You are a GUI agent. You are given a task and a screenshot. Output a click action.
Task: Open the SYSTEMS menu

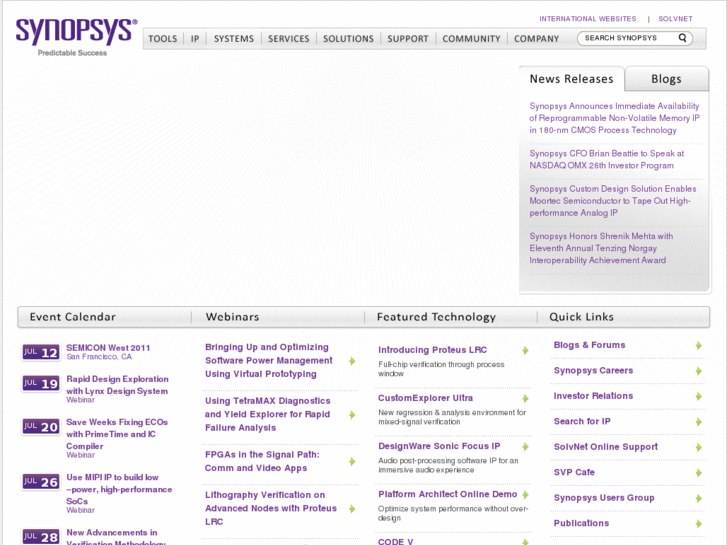pos(234,39)
